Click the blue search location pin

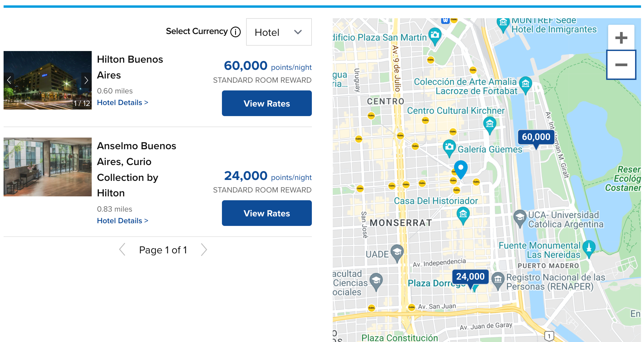(461, 170)
